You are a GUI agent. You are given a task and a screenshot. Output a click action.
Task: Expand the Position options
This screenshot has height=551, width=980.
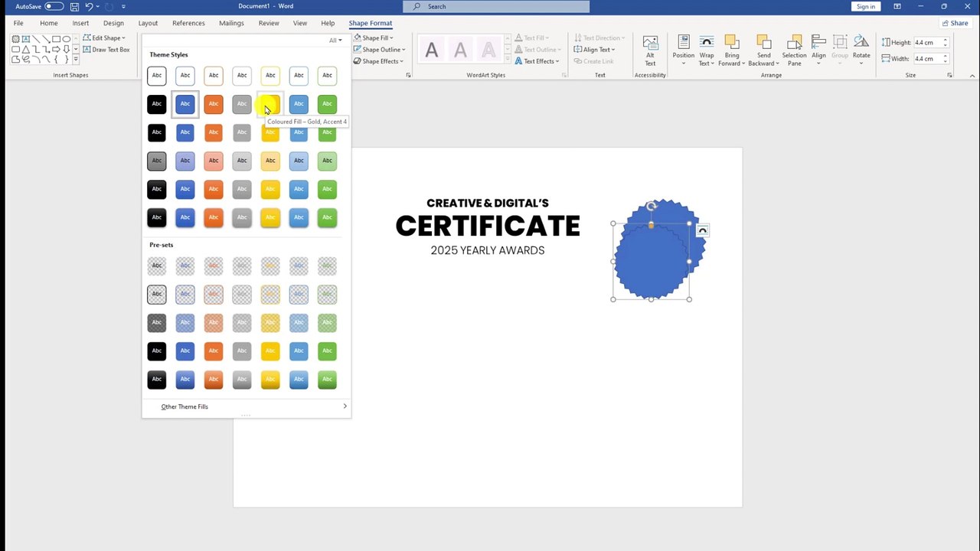(684, 51)
